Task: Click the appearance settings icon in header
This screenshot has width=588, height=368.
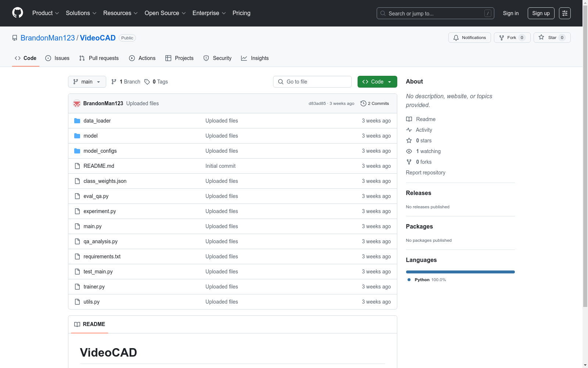Action: click(x=565, y=13)
